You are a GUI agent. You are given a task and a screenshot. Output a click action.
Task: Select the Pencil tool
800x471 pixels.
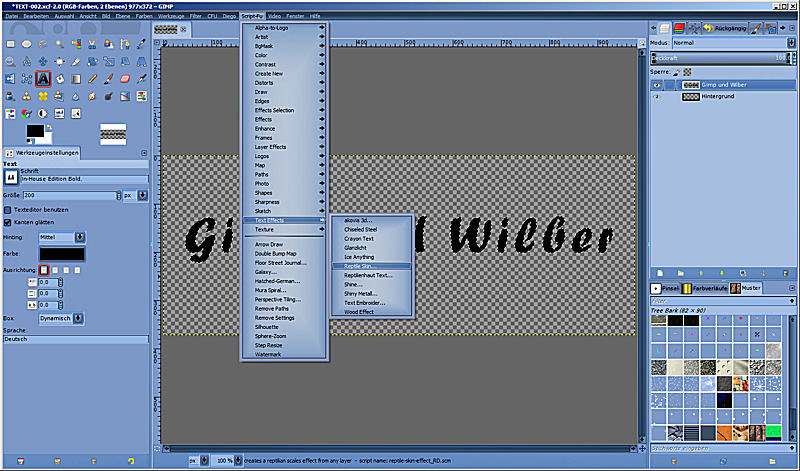point(92,79)
